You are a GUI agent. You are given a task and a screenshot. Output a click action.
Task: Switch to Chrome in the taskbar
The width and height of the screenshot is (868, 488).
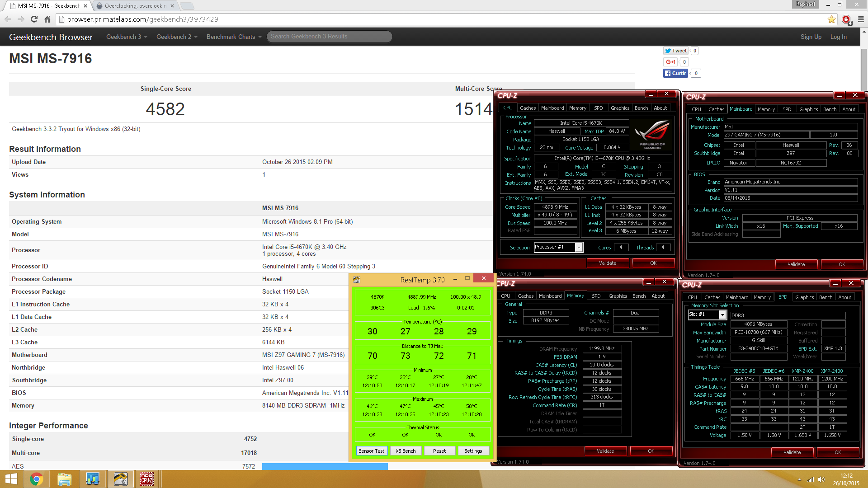click(x=37, y=479)
